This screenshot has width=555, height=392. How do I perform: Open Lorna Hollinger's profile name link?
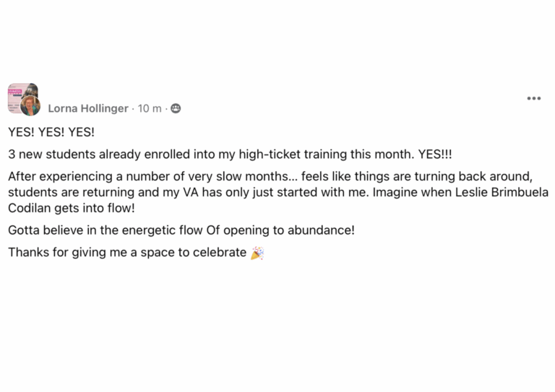click(88, 108)
